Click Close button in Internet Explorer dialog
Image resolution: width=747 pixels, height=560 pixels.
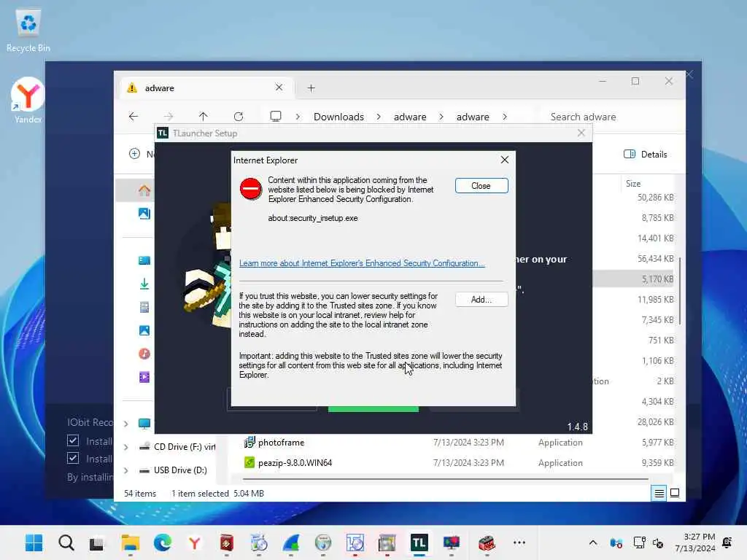click(x=481, y=186)
